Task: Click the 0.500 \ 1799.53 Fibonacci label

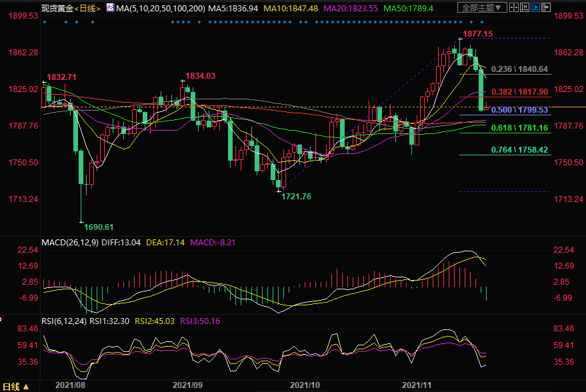Action: point(519,109)
